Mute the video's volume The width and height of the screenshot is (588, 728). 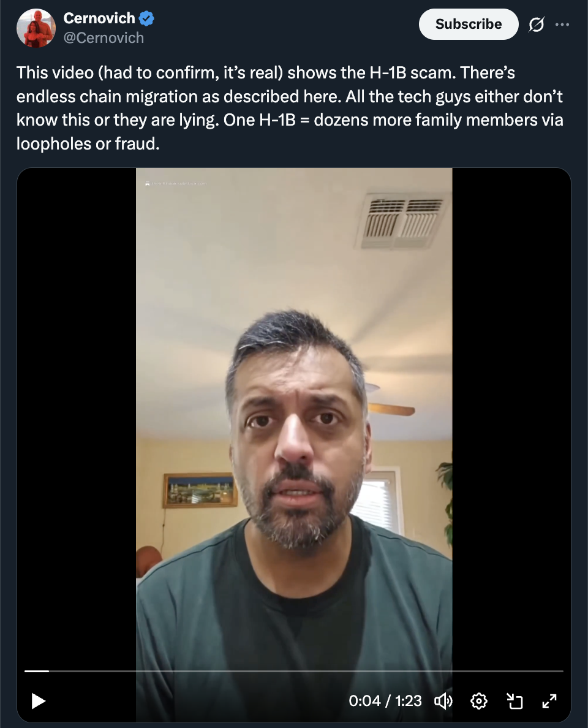443,700
